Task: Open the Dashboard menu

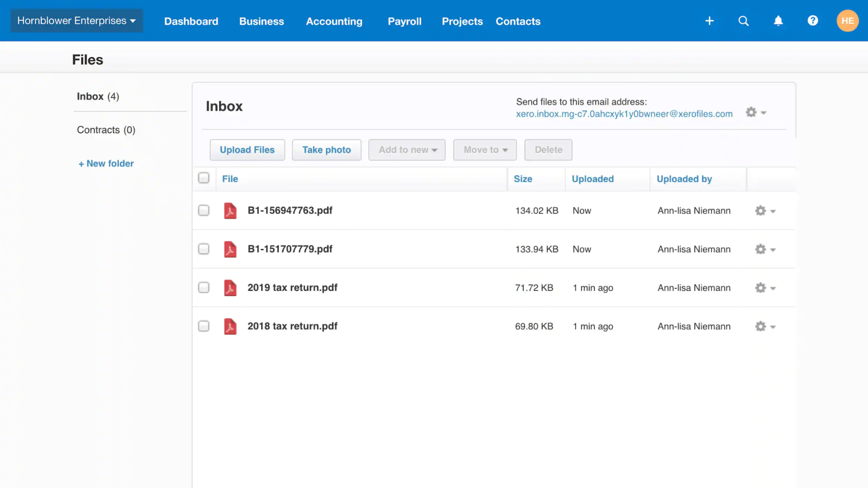Action: coord(191,21)
